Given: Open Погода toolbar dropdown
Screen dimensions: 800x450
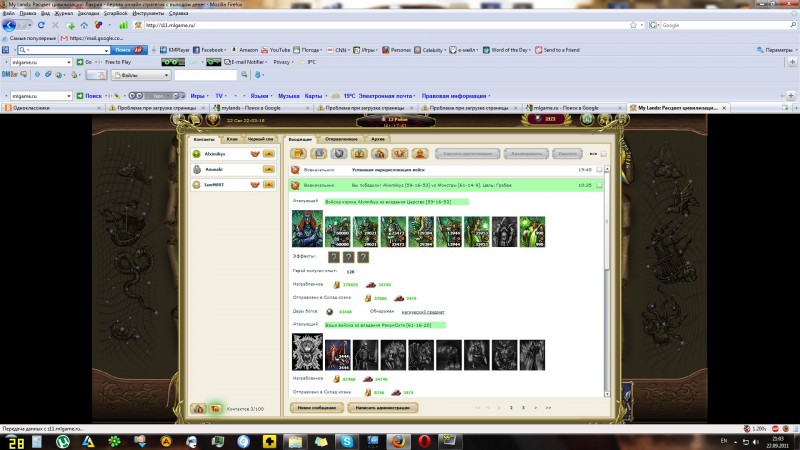Looking at the screenshot, I should pos(307,50).
